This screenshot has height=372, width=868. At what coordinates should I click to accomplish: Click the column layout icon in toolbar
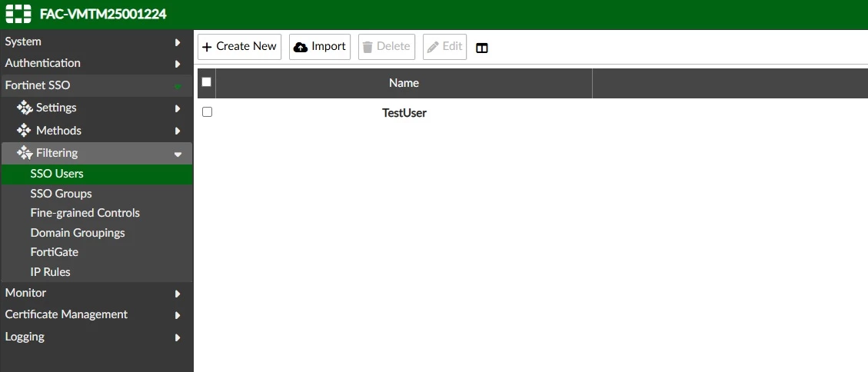(x=481, y=48)
